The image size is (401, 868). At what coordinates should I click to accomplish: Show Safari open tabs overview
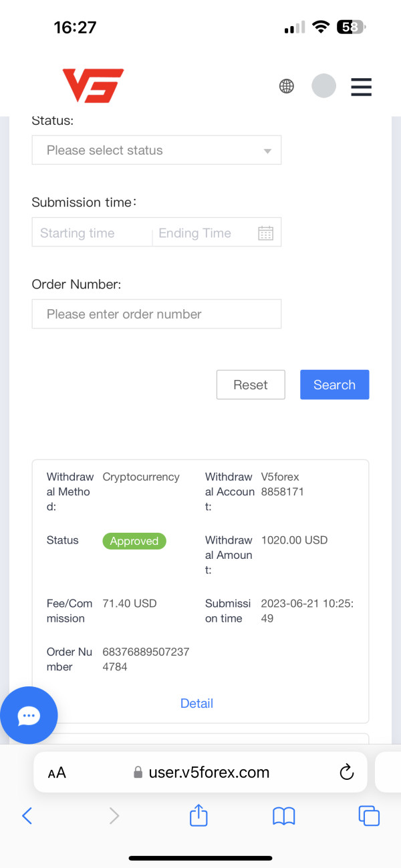pyautogui.click(x=369, y=815)
